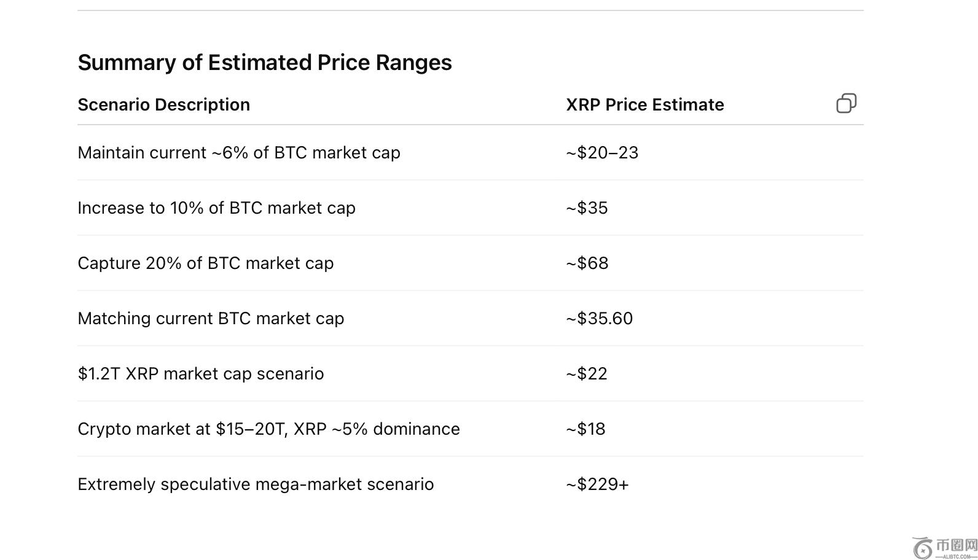Click 'Capture 20% of BTC market cap'

click(206, 263)
